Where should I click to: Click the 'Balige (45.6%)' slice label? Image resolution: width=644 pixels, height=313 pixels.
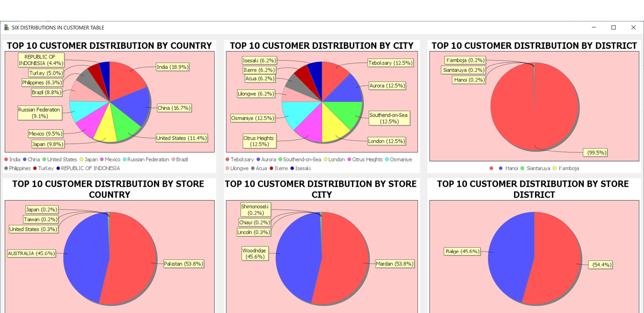pyautogui.click(x=462, y=251)
